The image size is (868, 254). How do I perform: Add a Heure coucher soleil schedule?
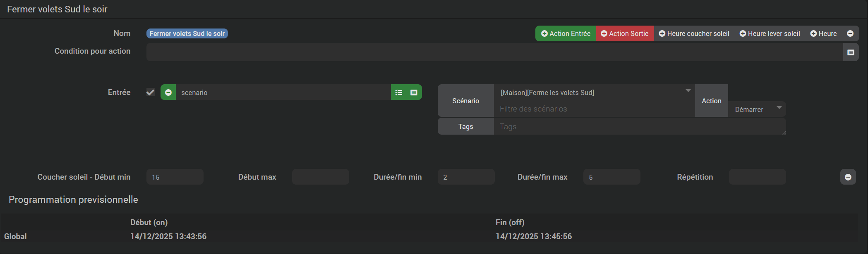(694, 33)
